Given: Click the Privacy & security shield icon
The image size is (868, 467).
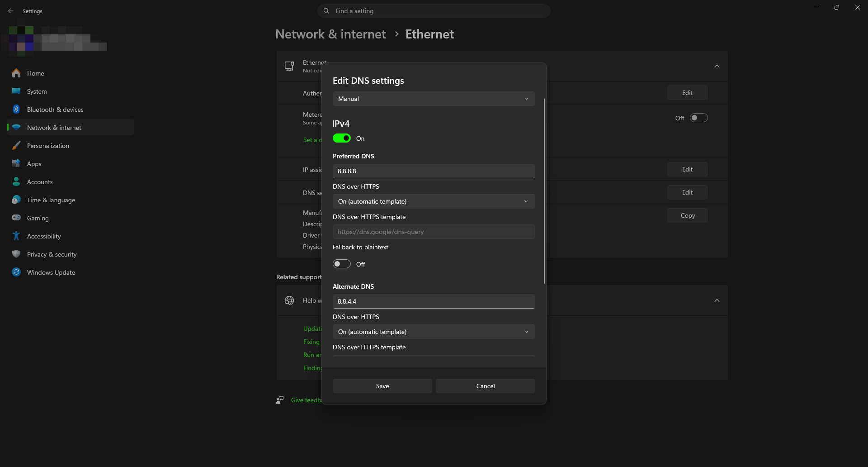Looking at the screenshot, I should point(16,254).
